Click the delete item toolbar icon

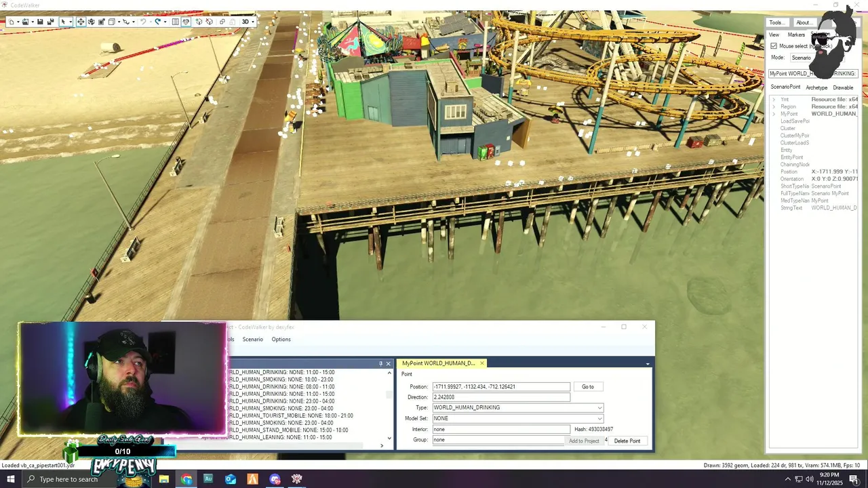tap(209, 22)
